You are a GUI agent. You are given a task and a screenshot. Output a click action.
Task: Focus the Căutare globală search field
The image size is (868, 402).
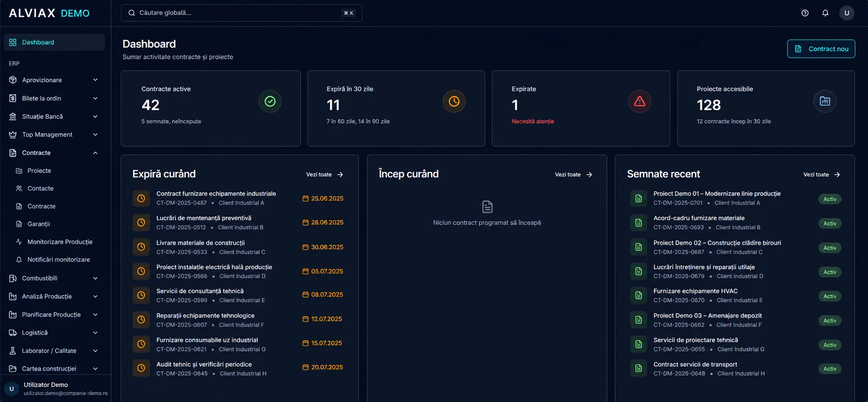241,13
